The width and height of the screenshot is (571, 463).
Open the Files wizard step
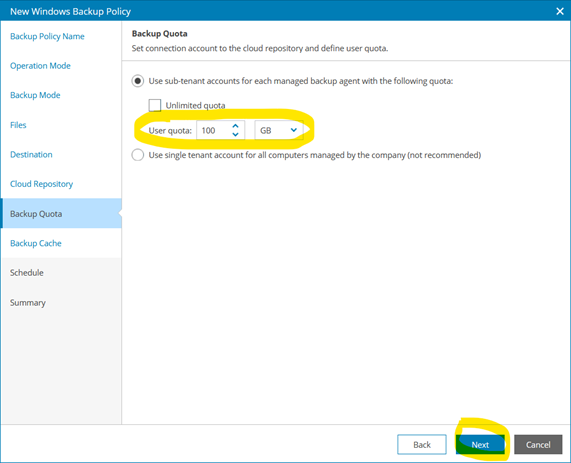18,125
